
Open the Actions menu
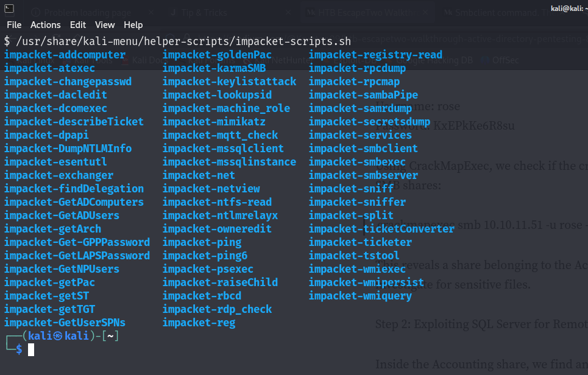tap(45, 25)
